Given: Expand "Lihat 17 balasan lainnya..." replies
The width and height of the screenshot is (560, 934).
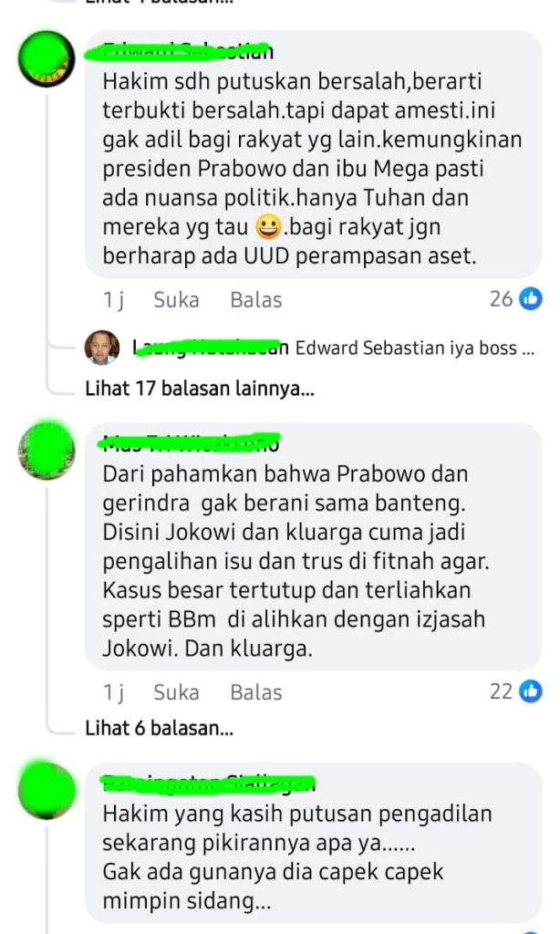Looking at the screenshot, I should pos(200,389).
